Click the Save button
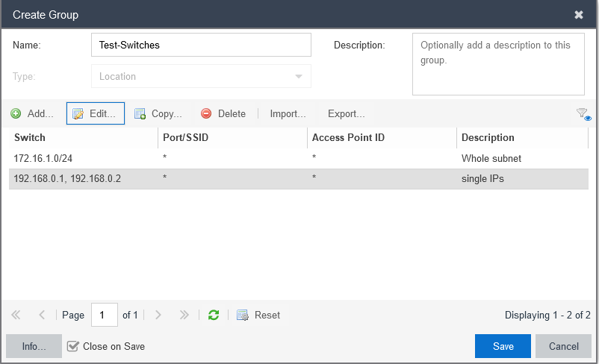This screenshot has width=599, height=364. (x=503, y=346)
